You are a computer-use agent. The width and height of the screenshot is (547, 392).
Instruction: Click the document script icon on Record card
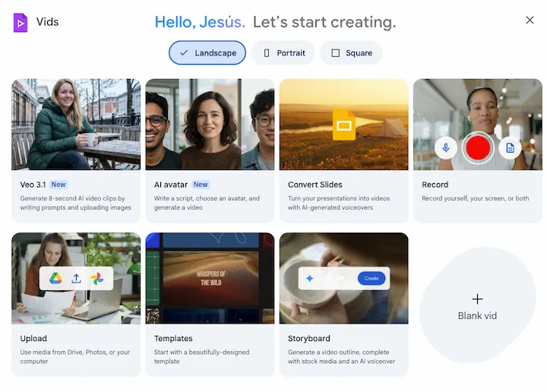(x=510, y=148)
